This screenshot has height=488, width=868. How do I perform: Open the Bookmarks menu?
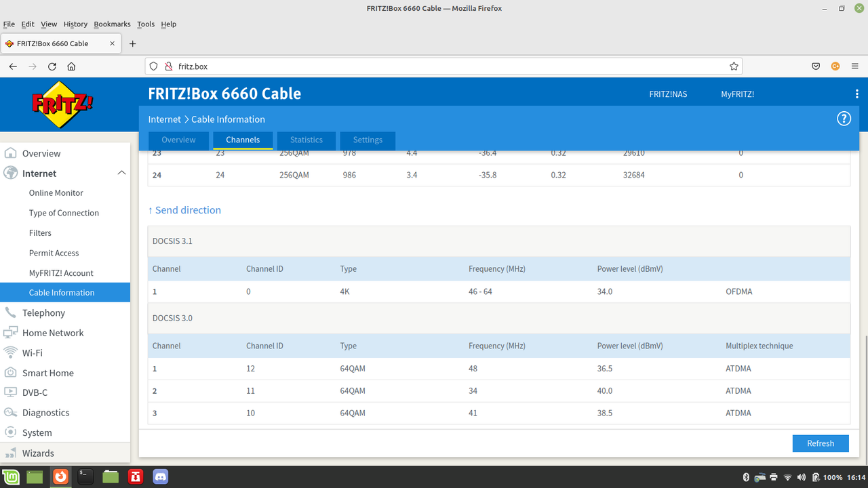pyautogui.click(x=112, y=24)
